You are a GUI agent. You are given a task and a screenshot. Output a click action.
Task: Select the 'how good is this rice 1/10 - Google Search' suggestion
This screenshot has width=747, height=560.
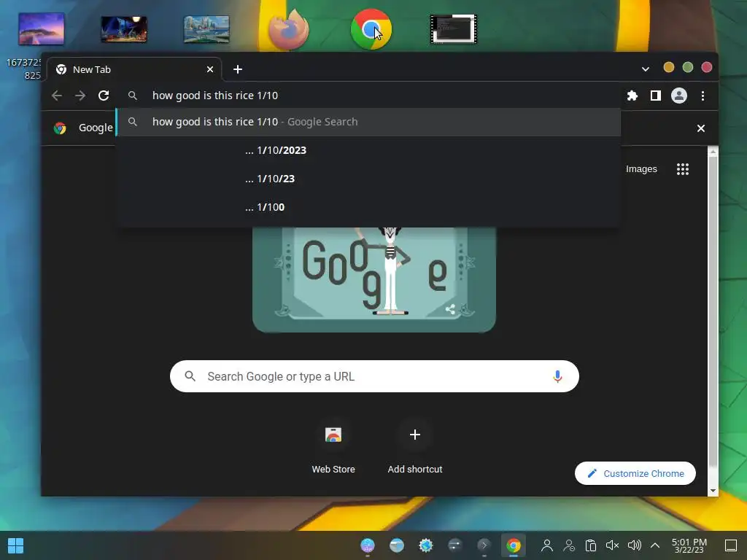[x=368, y=122]
